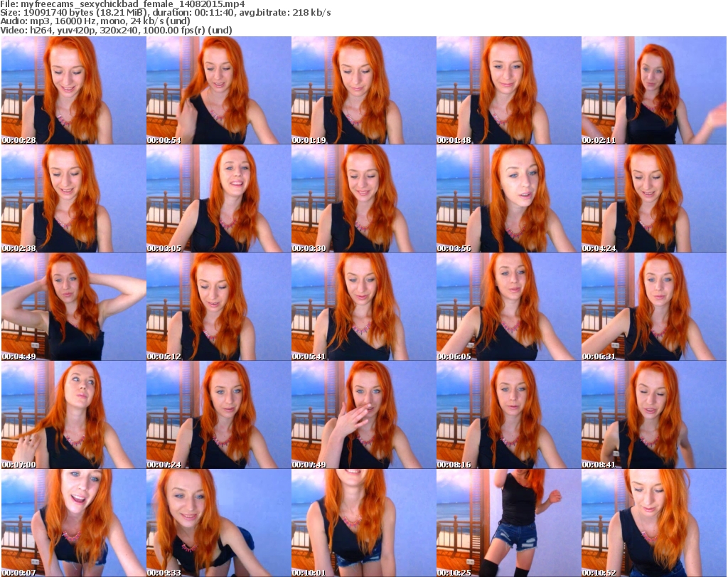Viewport: 728px width, 577px height.
Task: Open the thumbnail stamped 00:07:24
Action: click(219, 415)
